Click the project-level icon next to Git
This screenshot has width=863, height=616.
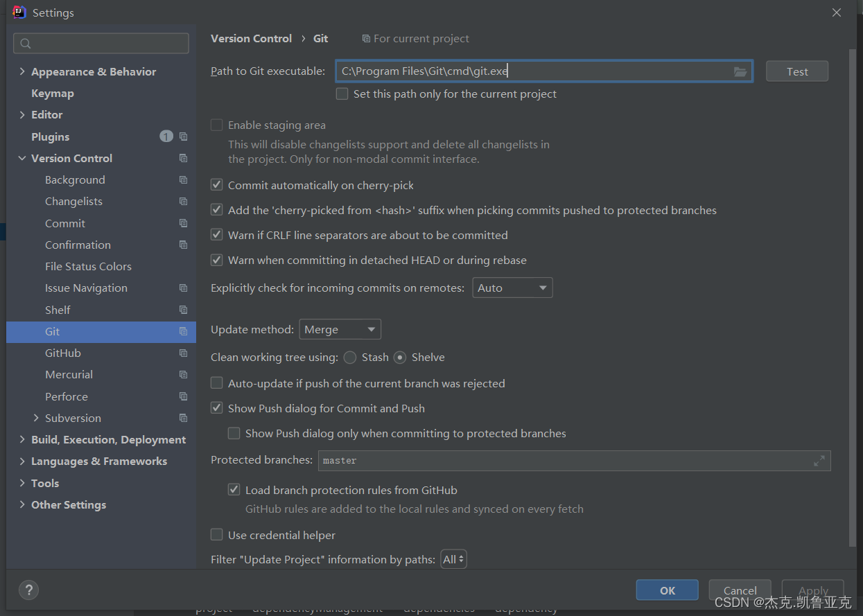tap(183, 331)
